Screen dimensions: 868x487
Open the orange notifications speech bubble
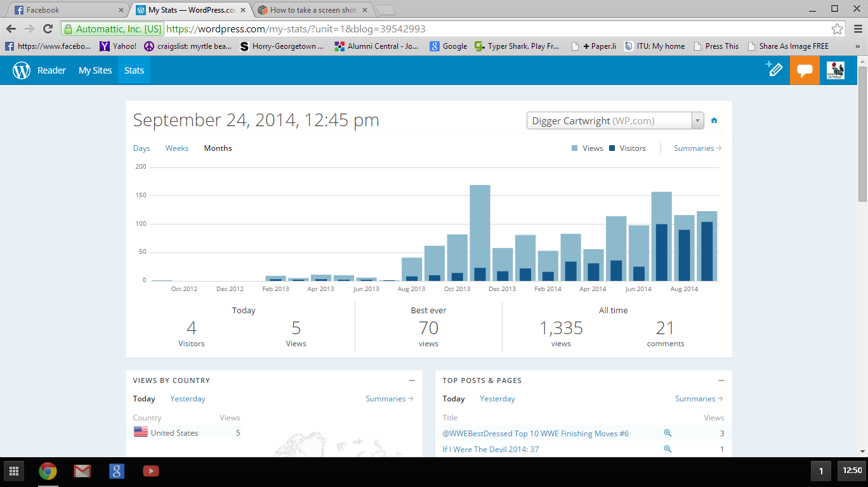[805, 70]
